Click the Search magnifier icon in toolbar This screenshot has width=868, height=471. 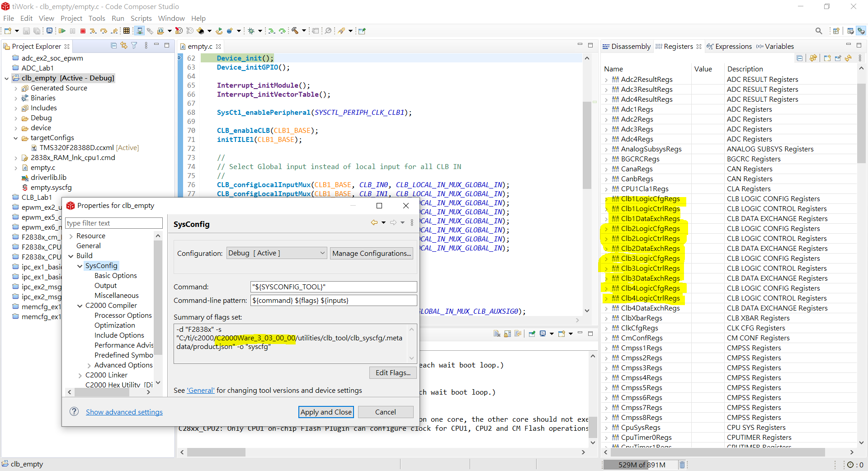[x=818, y=31]
